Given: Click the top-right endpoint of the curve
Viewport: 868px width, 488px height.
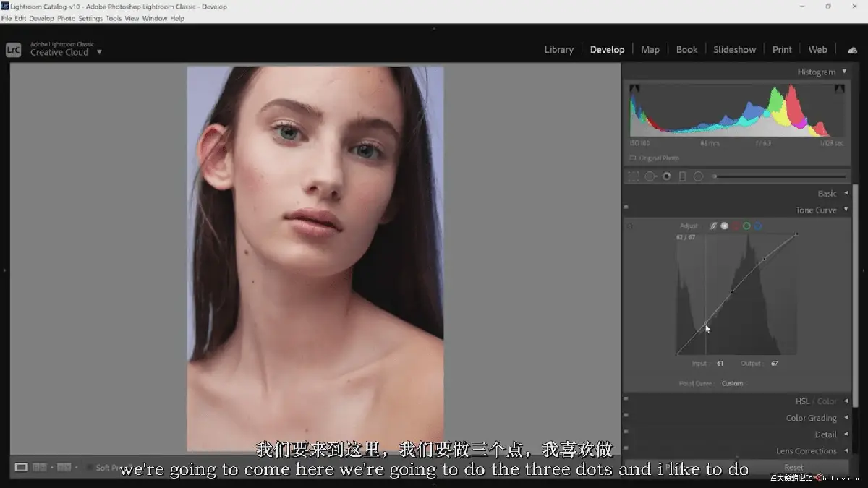Looking at the screenshot, I should [x=796, y=234].
